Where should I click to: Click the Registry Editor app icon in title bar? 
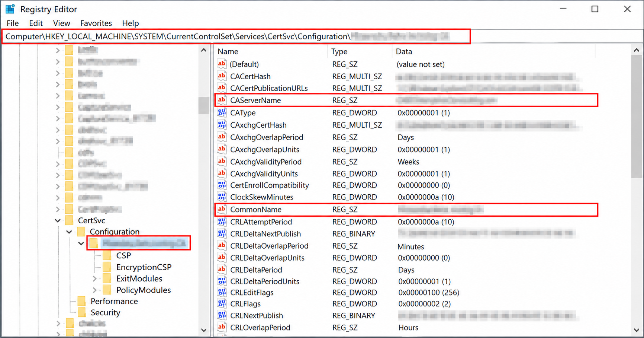[10, 9]
